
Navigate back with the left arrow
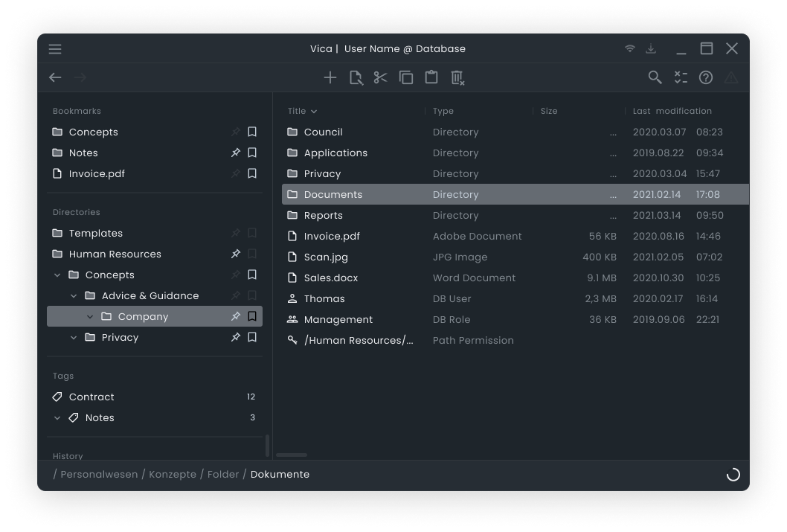[55, 77]
